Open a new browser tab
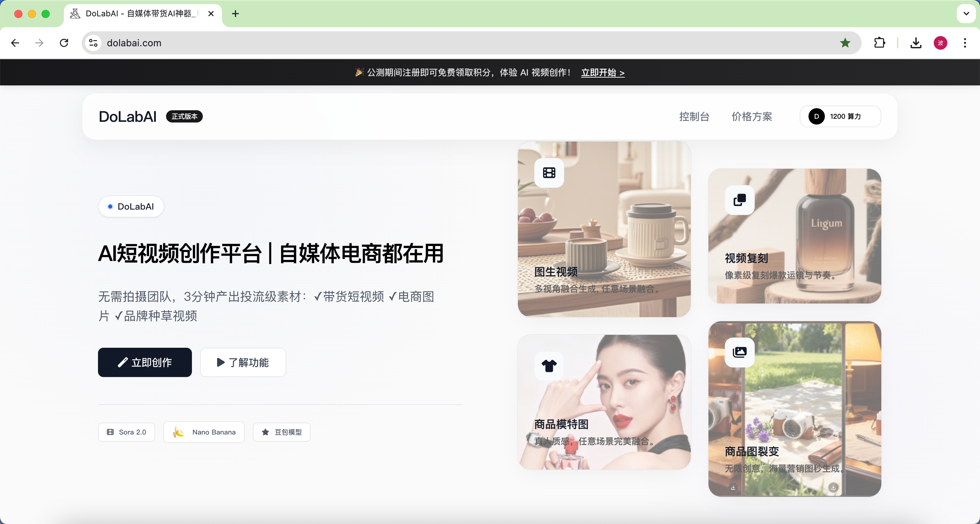This screenshot has width=980, height=524. click(x=235, y=14)
